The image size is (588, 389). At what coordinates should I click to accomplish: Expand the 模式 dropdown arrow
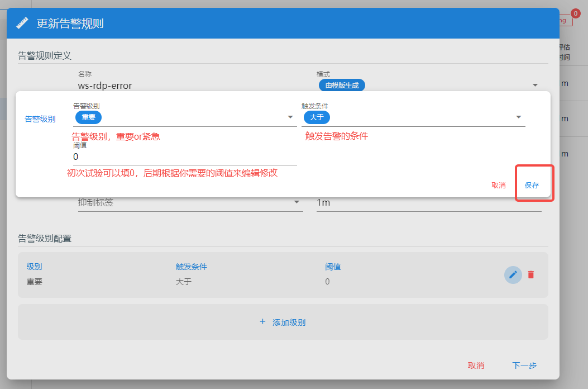[535, 86]
